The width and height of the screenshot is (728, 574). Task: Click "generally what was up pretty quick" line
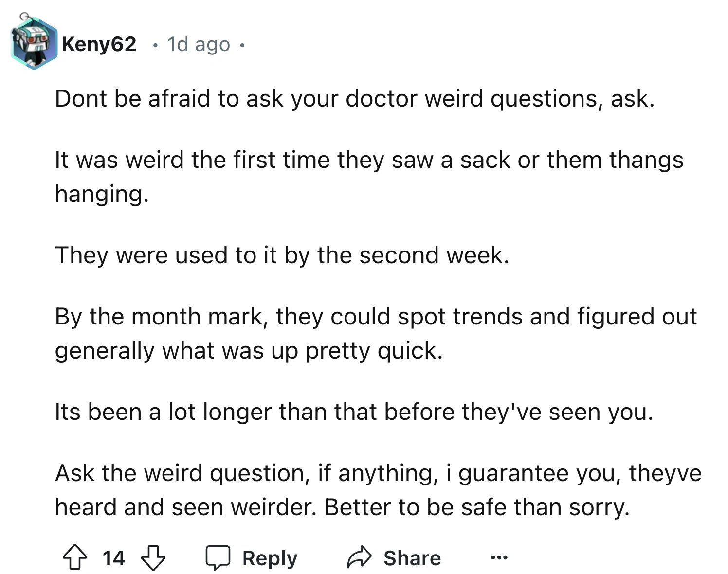click(x=249, y=350)
